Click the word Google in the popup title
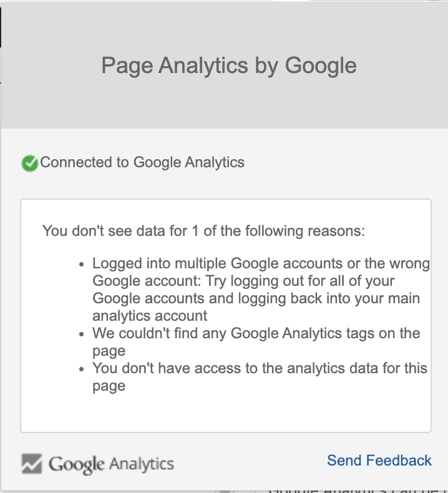Image resolution: width=448 pixels, height=493 pixels. point(321,66)
